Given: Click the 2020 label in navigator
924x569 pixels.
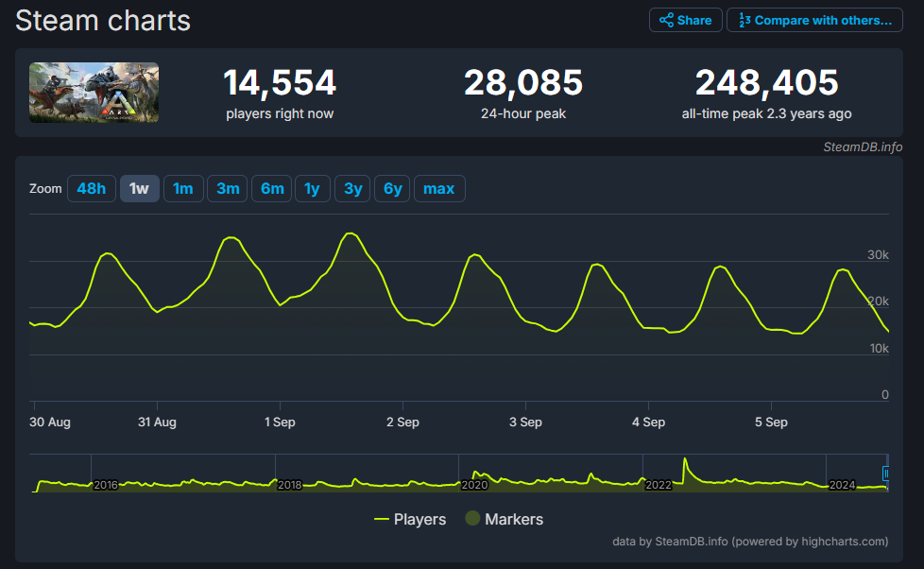Looking at the screenshot, I should tap(474, 485).
